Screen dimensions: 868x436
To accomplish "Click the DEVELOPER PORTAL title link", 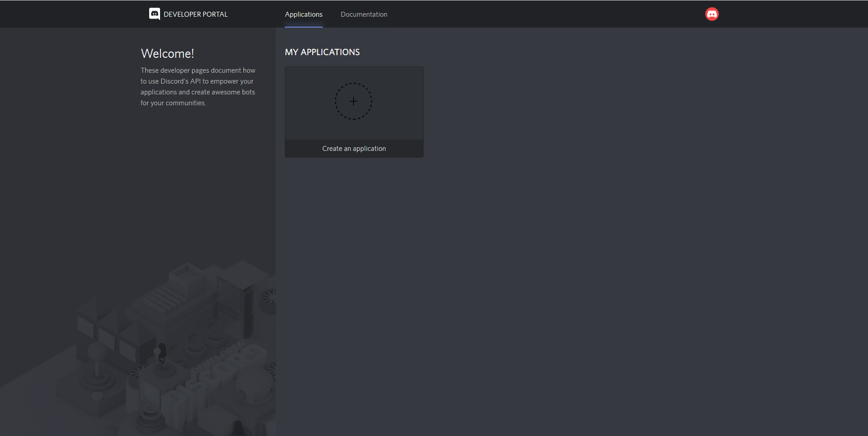I will (x=195, y=14).
